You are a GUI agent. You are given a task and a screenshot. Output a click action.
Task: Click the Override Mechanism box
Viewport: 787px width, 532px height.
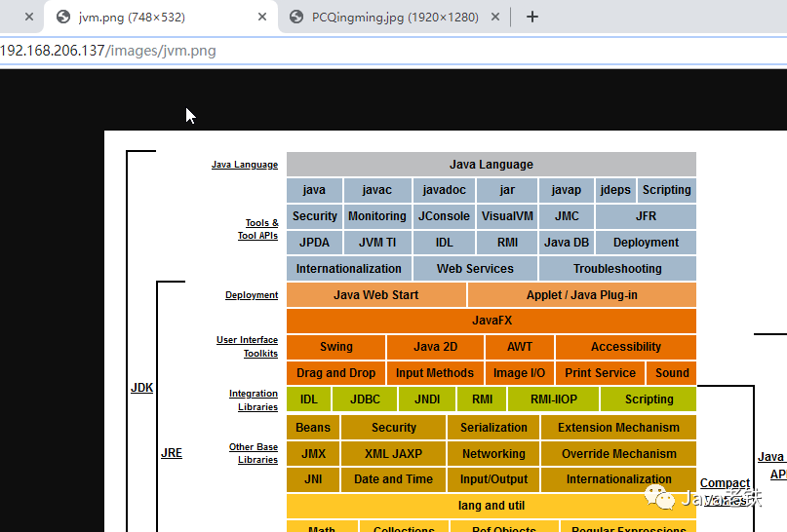point(619,454)
